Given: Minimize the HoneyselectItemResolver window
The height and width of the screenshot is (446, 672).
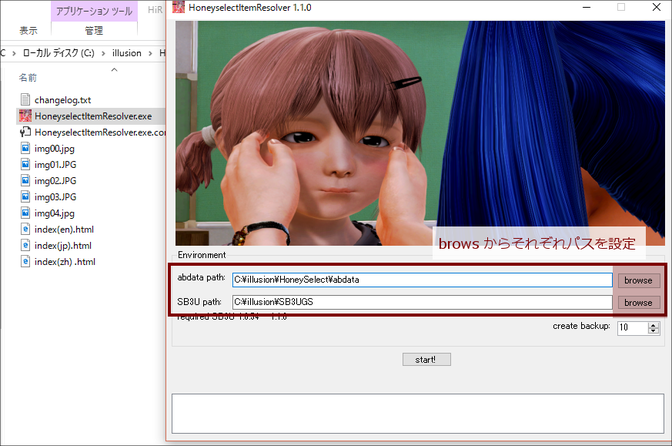Looking at the screenshot, I should coord(587,7).
